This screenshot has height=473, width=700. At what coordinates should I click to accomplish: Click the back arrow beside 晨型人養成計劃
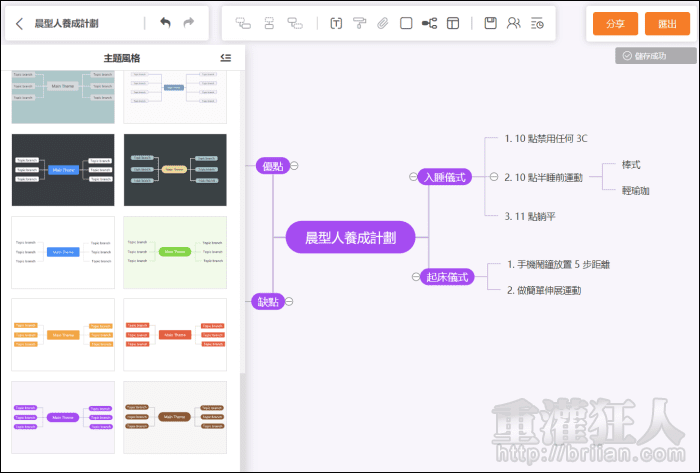tap(19, 23)
